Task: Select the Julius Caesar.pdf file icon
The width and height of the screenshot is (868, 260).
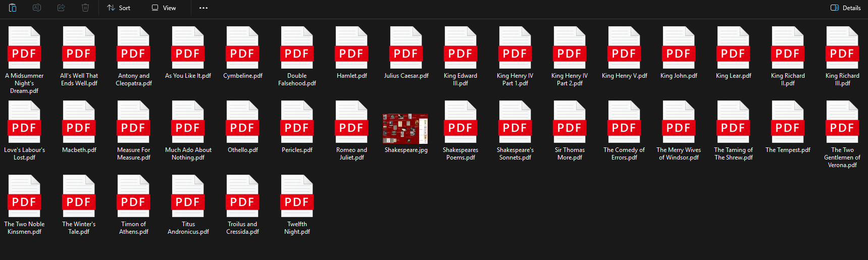Action: click(406, 48)
